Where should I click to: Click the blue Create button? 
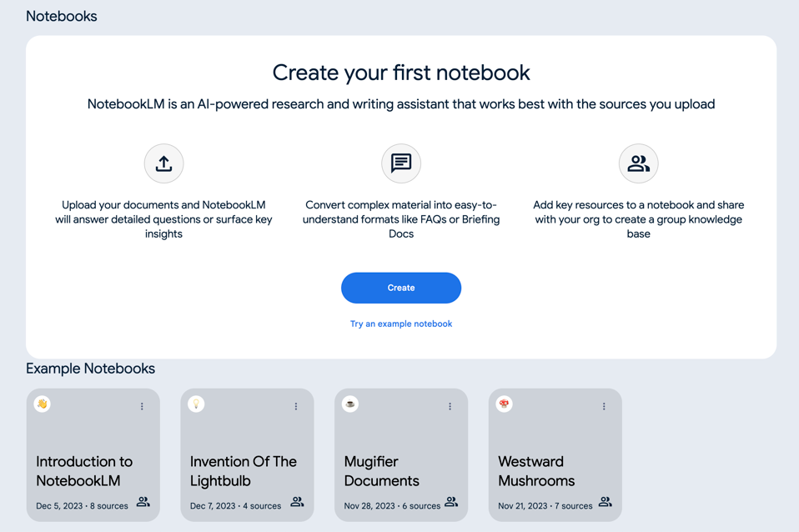(x=401, y=288)
